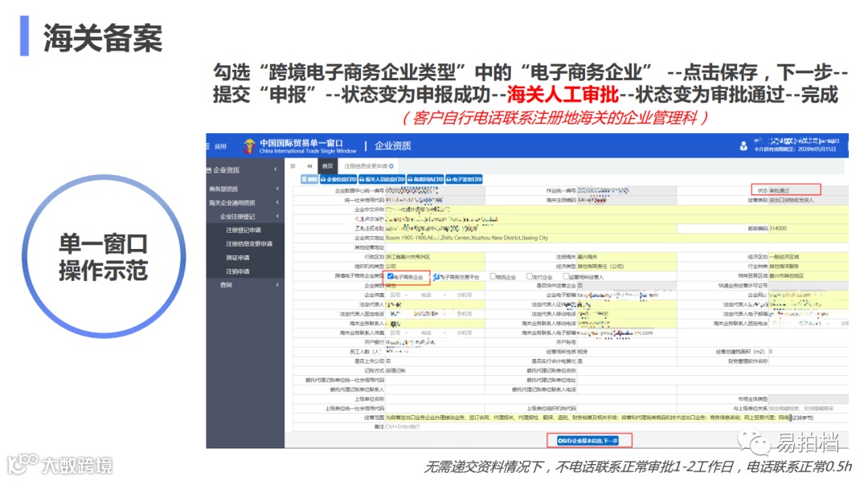Open the 经济区划 field
The height and width of the screenshot is (481, 868).
[809, 257]
